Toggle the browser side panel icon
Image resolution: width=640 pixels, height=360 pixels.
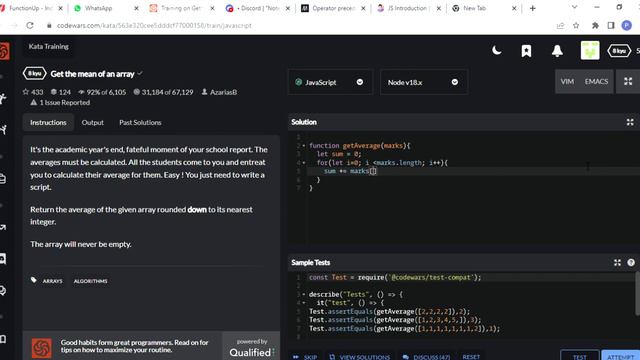[x=611, y=25]
